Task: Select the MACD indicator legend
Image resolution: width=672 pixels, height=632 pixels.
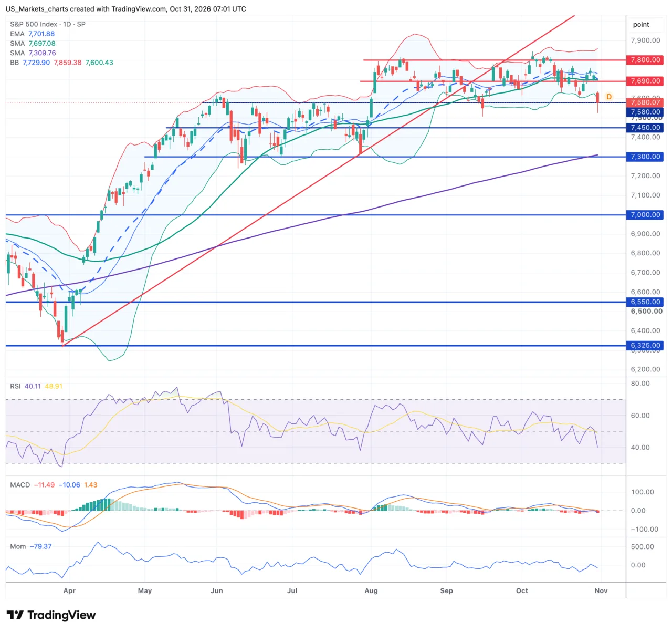Action: (x=54, y=485)
